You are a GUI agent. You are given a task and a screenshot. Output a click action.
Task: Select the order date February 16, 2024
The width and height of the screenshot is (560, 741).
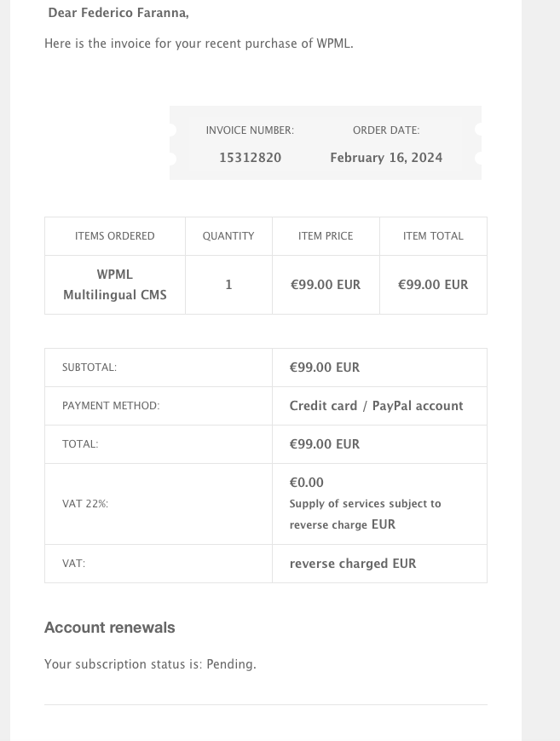(386, 158)
